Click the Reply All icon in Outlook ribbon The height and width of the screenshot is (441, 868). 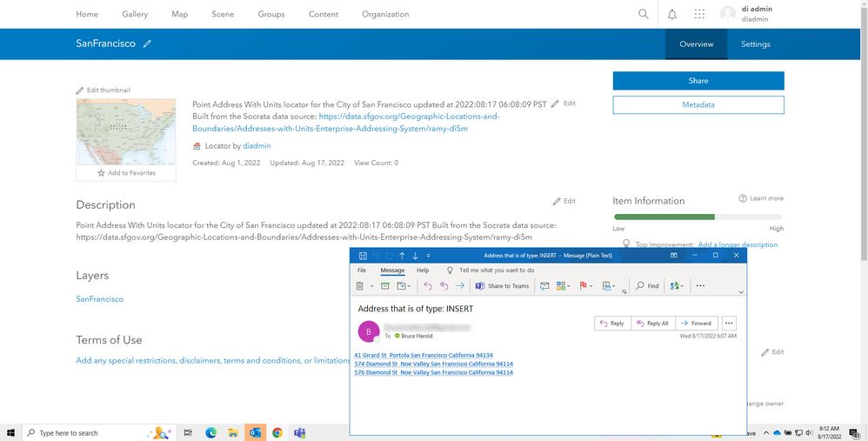pos(444,286)
